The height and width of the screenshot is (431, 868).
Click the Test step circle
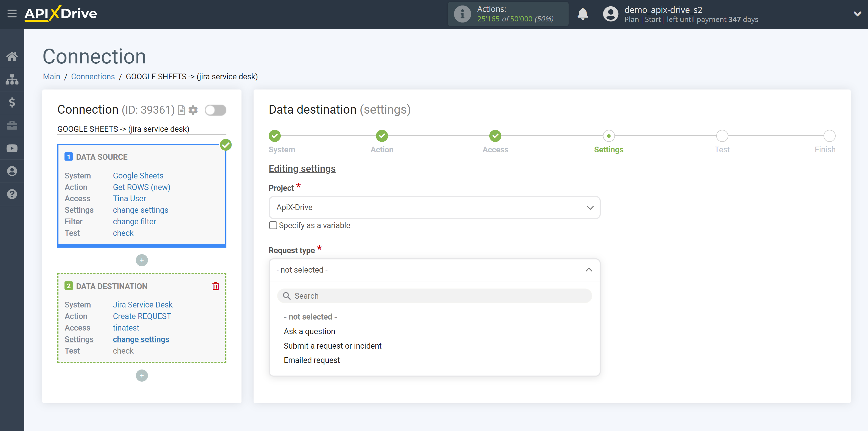coord(722,136)
